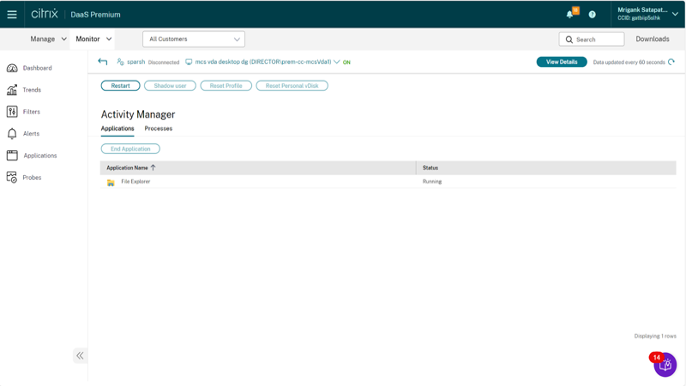Click the back arrow icon
This screenshot has width=686, height=386.
[x=102, y=62]
